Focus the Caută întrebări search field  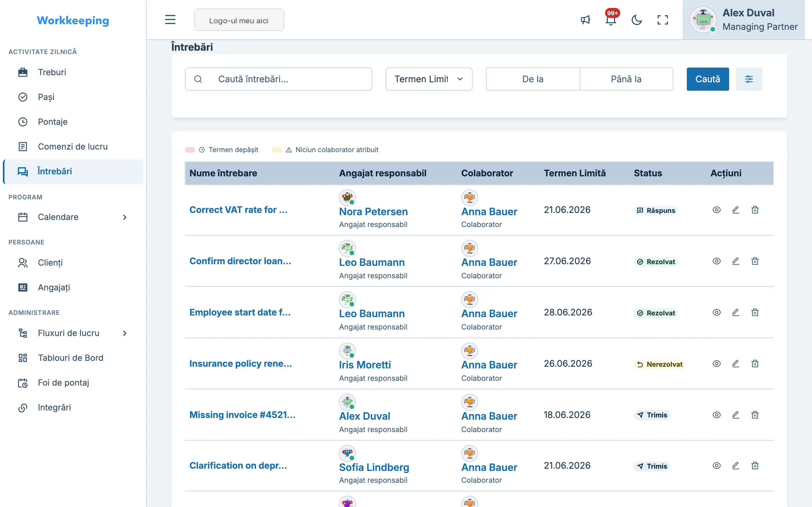point(278,79)
